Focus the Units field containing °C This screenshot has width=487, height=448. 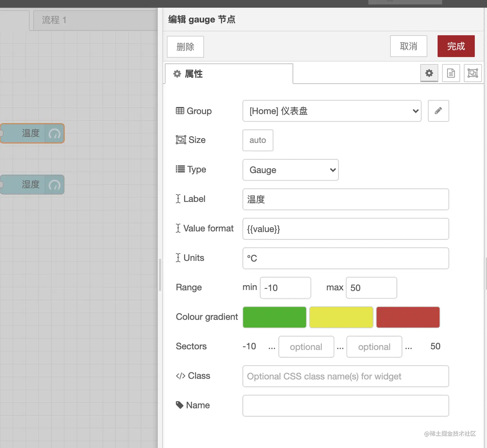[x=346, y=258]
